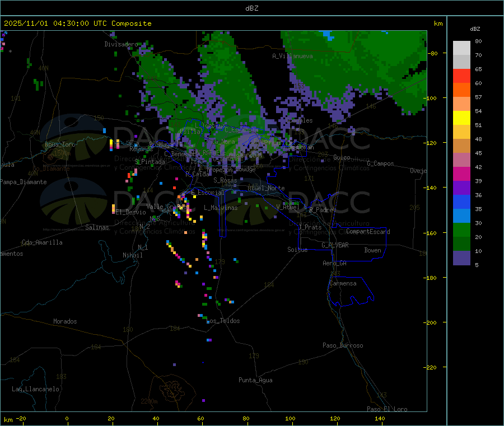Select the dark green 10-20 dBZ swatch
Viewport: 504px width, 426px height.
click(461, 244)
